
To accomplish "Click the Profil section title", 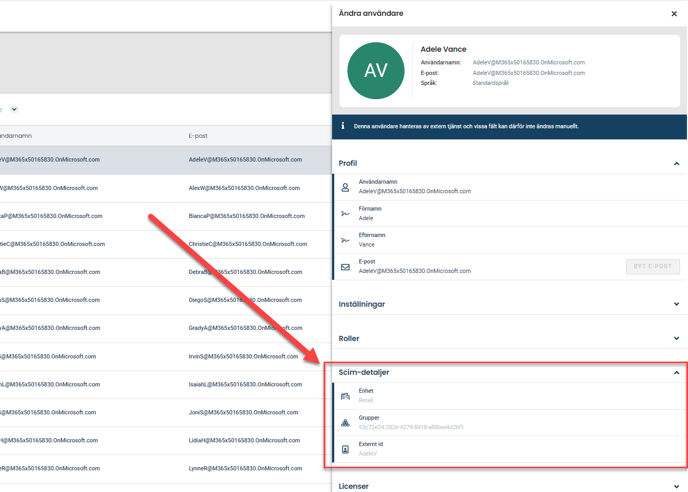I will 348,163.
